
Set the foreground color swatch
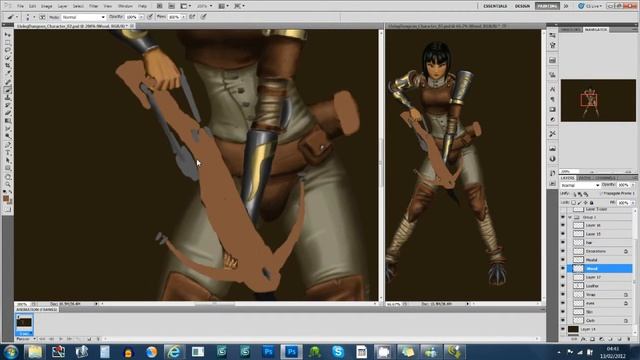(x=6, y=198)
